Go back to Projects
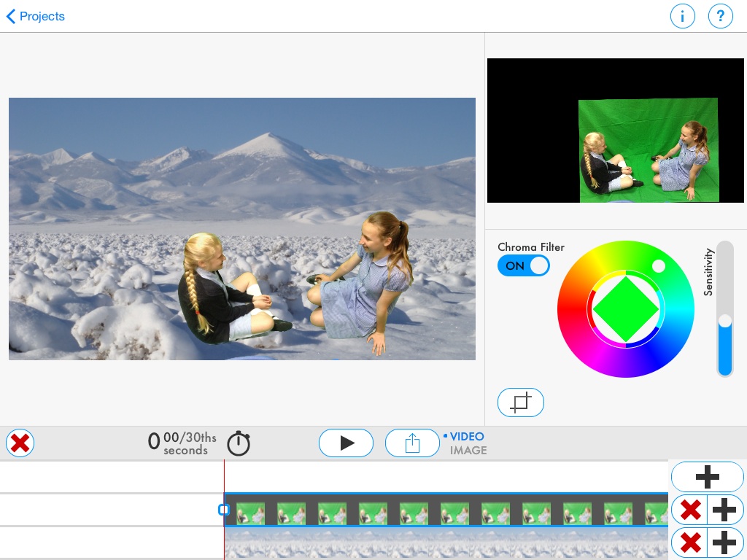747x560 pixels. (34, 16)
